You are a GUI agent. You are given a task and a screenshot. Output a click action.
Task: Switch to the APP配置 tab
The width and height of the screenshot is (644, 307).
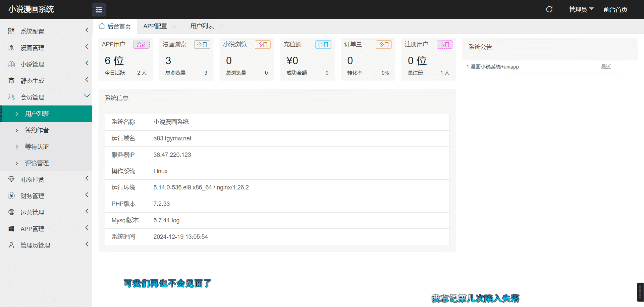click(155, 26)
